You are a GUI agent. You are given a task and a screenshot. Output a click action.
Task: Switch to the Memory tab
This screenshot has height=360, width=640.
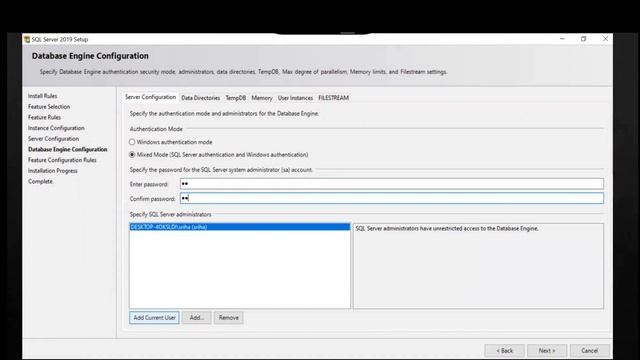pyautogui.click(x=262, y=98)
